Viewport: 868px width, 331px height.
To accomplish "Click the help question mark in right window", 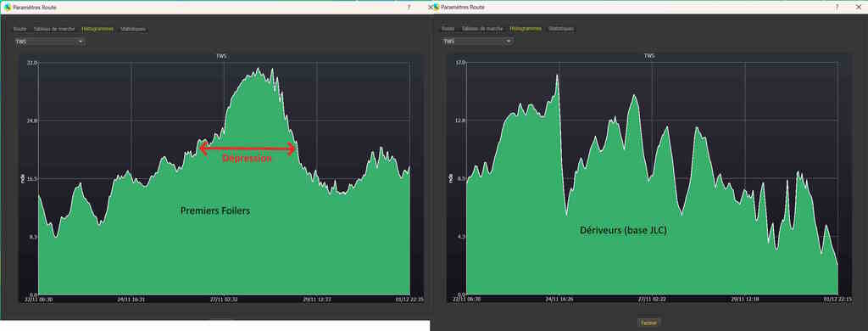I will (x=837, y=7).
